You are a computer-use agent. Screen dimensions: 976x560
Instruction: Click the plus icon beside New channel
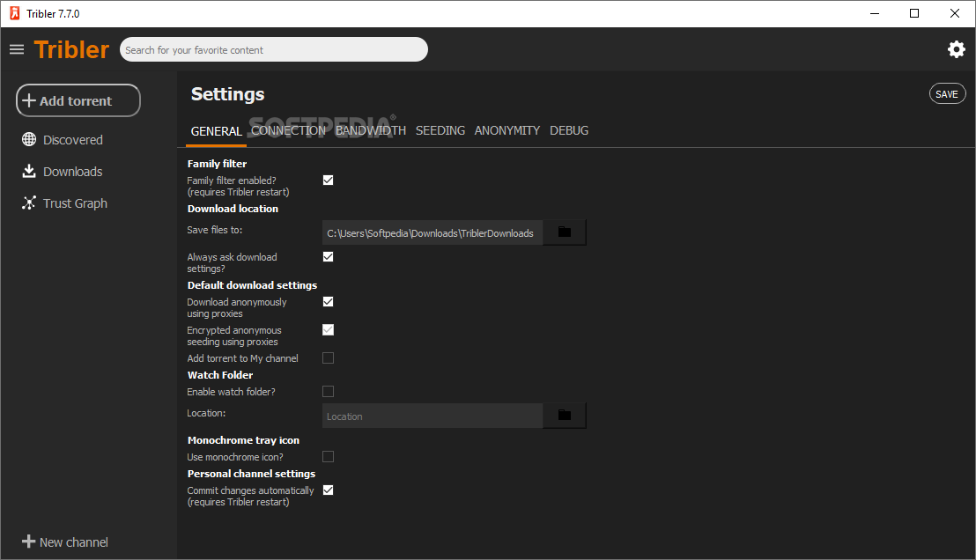point(29,542)
